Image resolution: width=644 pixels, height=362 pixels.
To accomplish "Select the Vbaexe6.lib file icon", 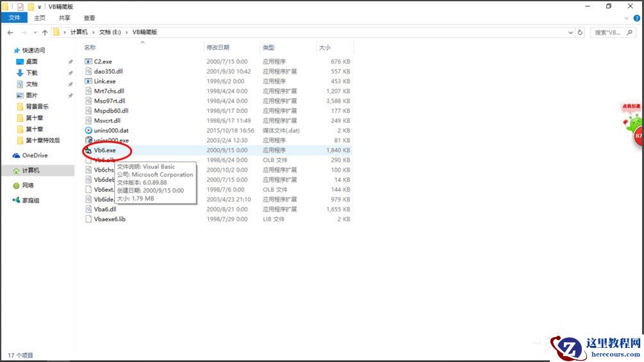I will 88,219.
